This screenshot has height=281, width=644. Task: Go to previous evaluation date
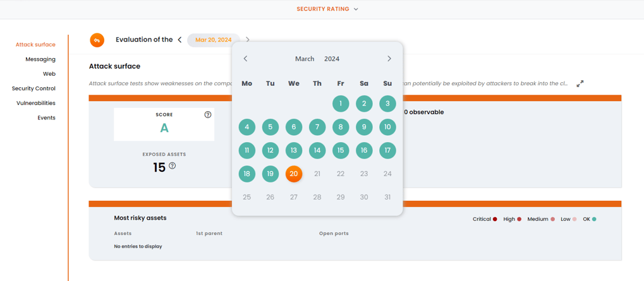coord(180,40)
